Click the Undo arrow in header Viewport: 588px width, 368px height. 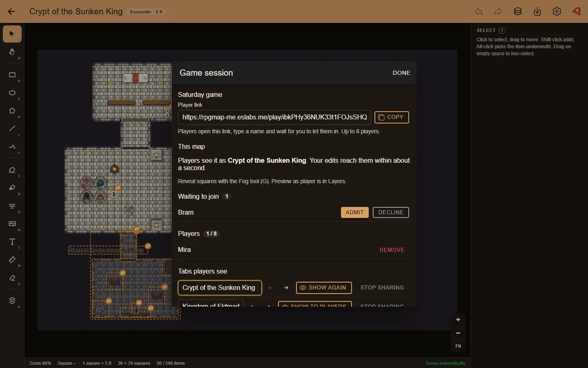479,11
